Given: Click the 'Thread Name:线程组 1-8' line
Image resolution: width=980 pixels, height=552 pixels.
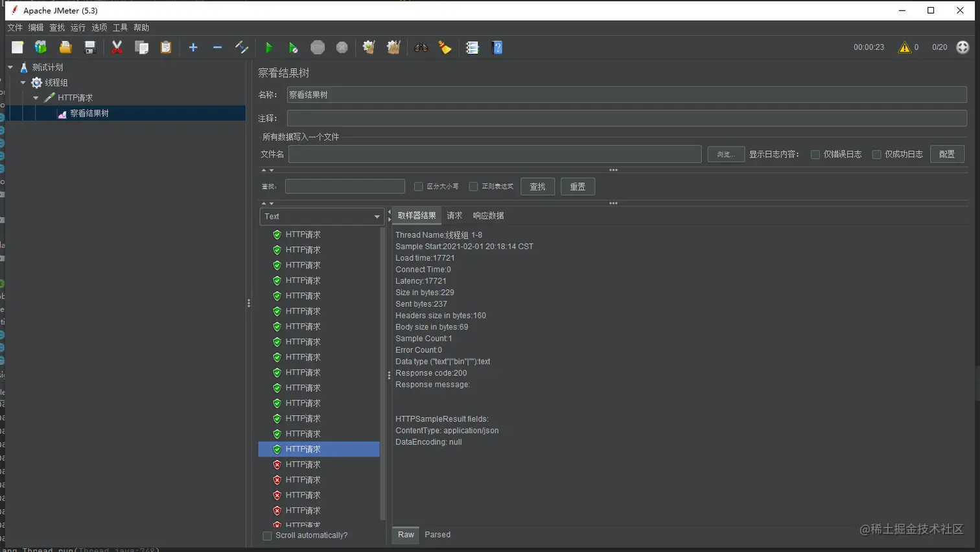Looking at the screenshot, I should tap(439, 235).
